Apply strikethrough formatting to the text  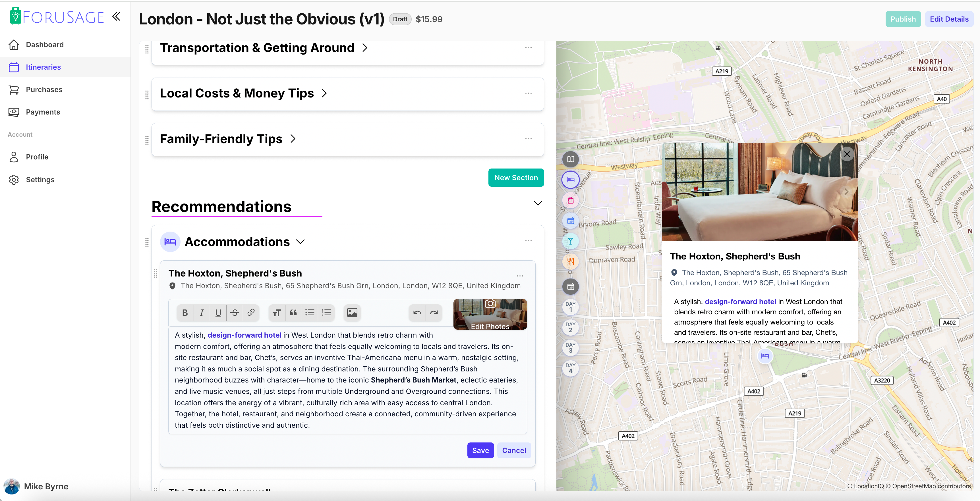[x=235, y=313]
